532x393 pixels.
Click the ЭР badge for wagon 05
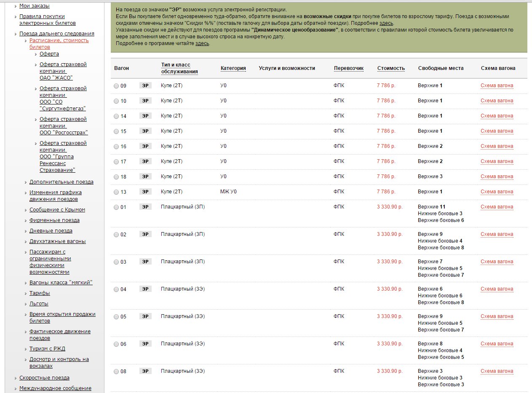tap(145, 316)
